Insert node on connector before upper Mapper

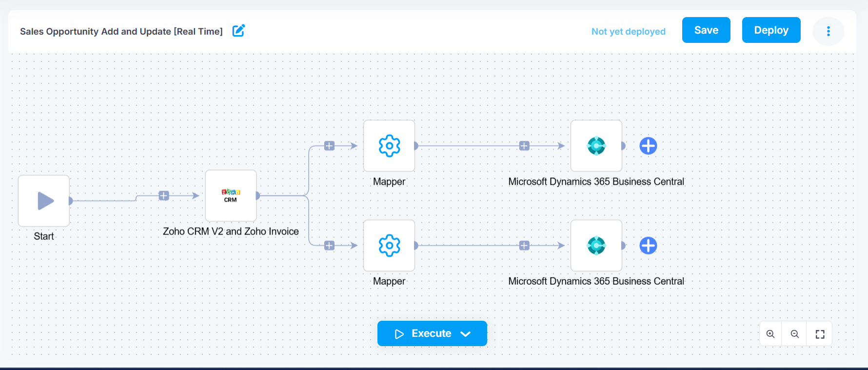click(x=330, y=146)
